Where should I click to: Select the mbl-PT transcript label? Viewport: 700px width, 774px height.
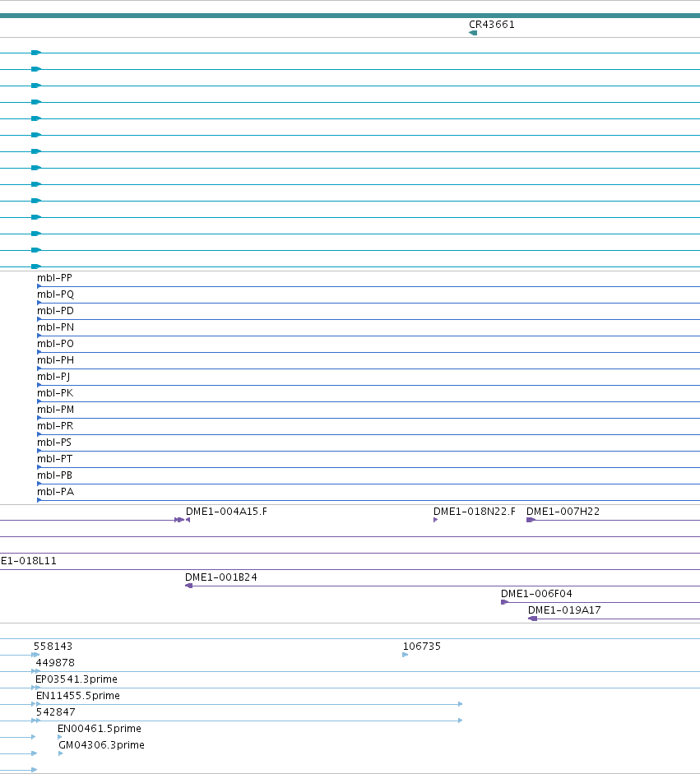pyautogui.click(x=55, y=459)
